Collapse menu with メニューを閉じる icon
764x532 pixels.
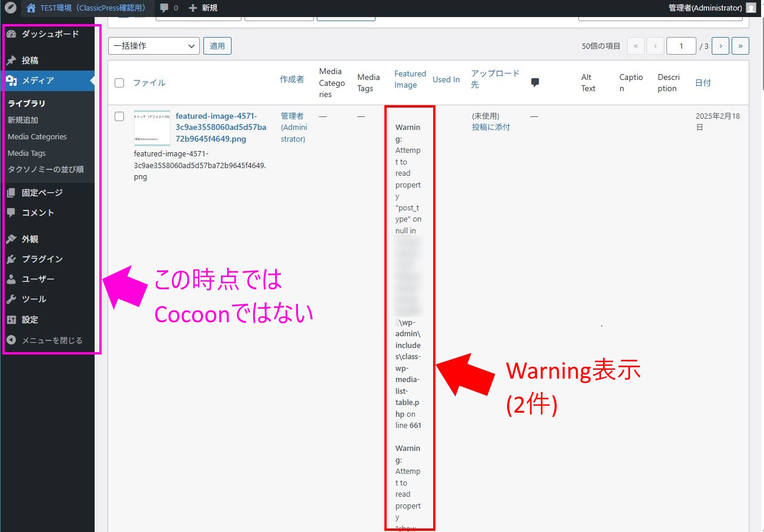click(x=11, y=340)
